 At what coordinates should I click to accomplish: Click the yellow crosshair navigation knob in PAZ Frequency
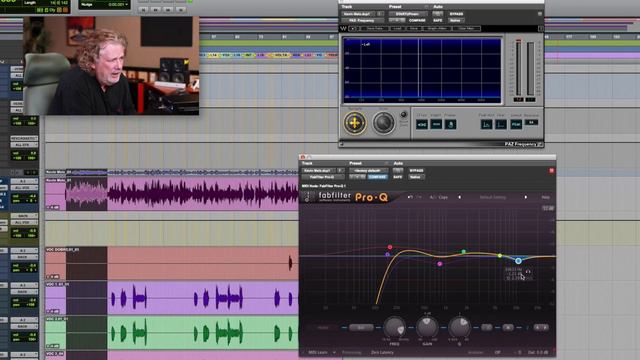355,122
